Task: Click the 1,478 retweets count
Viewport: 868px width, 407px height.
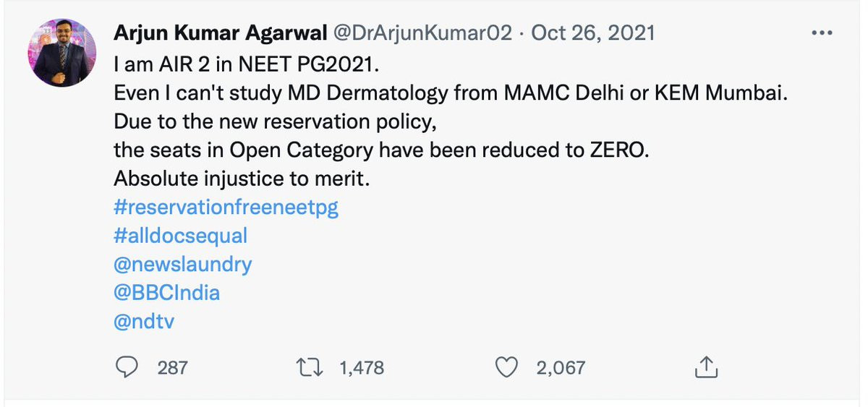Action: click(361, 368)
